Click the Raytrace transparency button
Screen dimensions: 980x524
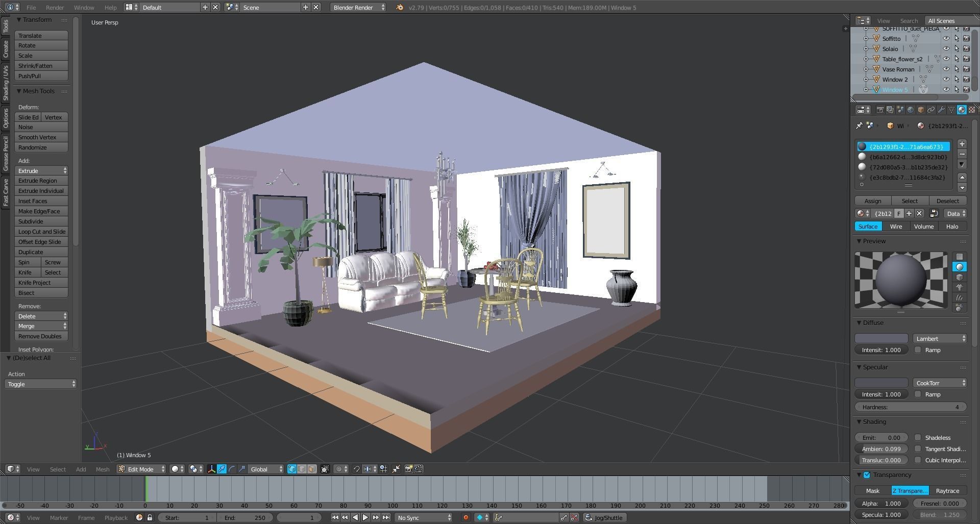(x=947, y=490)
